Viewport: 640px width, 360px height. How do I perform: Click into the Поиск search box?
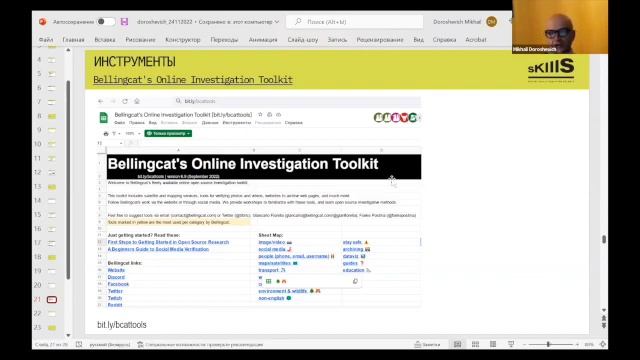pyautogui.click(x=354, y=22)
